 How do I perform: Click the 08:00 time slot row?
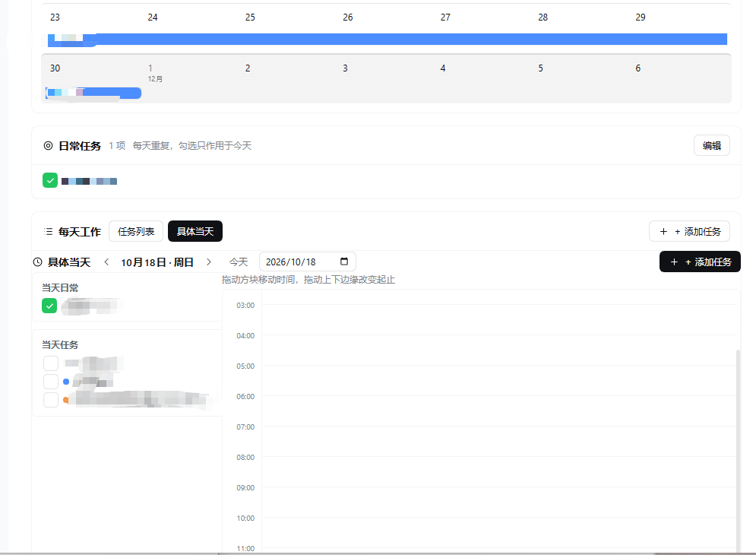coord(499,471)
